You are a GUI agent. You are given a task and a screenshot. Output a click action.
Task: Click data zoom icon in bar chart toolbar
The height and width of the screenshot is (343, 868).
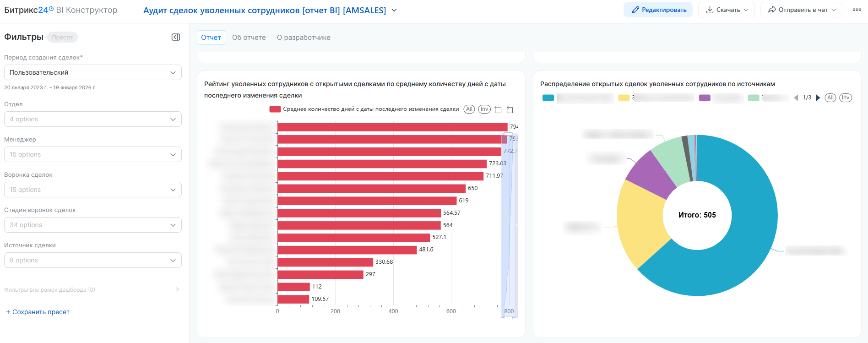click(498, 109)
